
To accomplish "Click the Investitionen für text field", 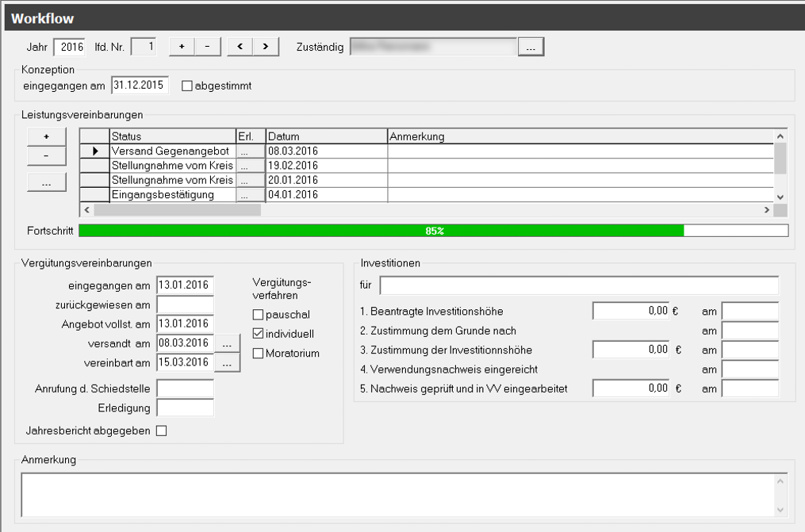I will [579, 285].
